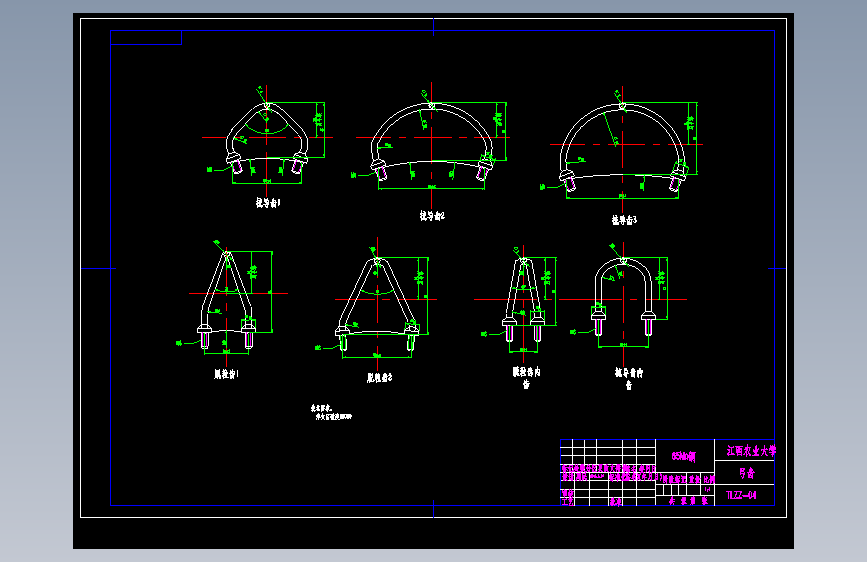Select the technical requirements note below the drawings
Screen dimensions: 867x562
click(331, 412)
